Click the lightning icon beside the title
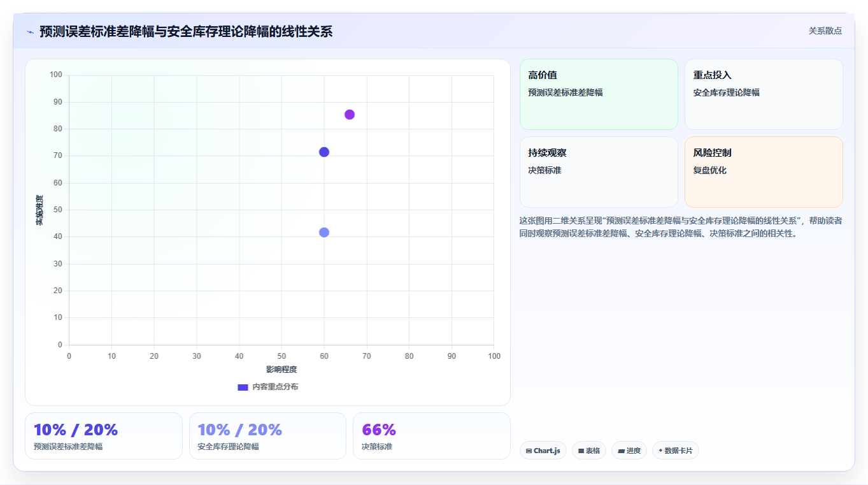The height and width of the screenshot is (485, 868). click(x=30, y=32)
